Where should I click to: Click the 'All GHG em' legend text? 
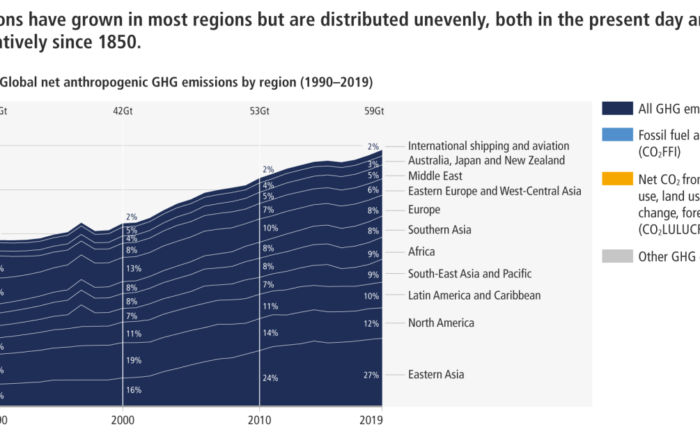[669, 109]
